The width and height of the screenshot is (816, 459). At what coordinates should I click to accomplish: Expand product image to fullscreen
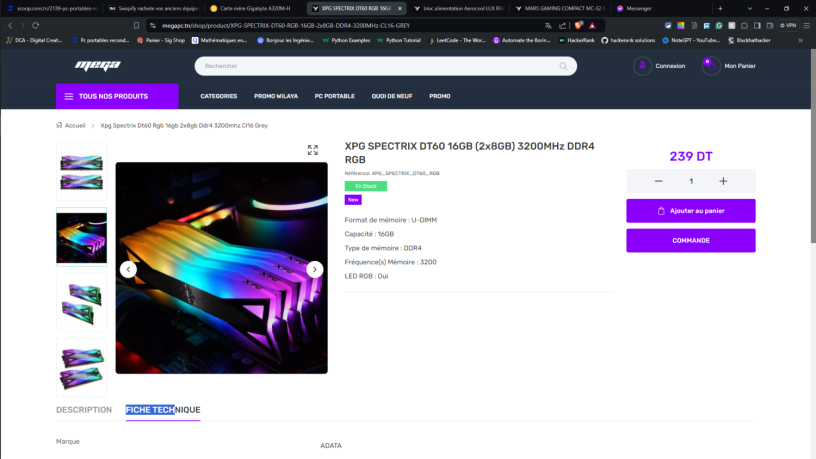point(313,150)
